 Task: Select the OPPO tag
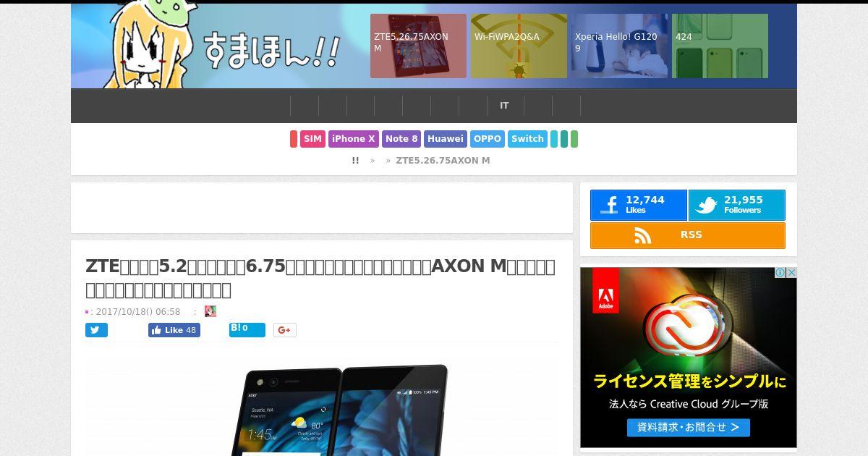[488, 139]
